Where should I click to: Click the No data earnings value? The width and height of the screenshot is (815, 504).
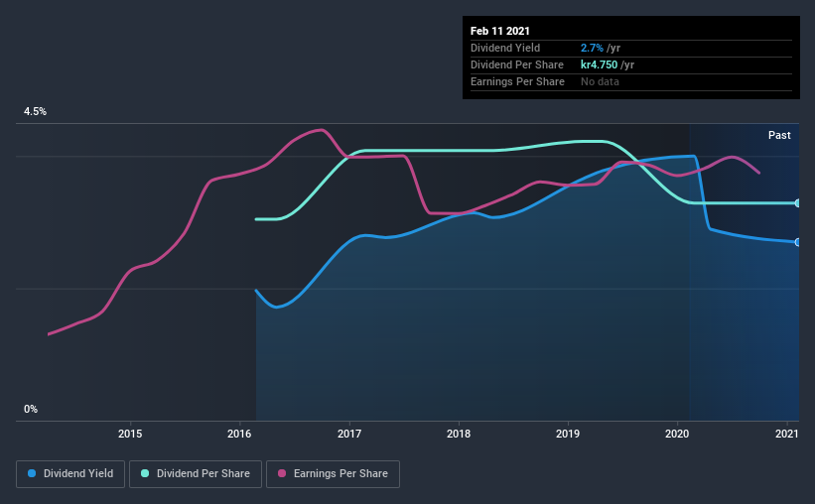(x=600, y=81)
